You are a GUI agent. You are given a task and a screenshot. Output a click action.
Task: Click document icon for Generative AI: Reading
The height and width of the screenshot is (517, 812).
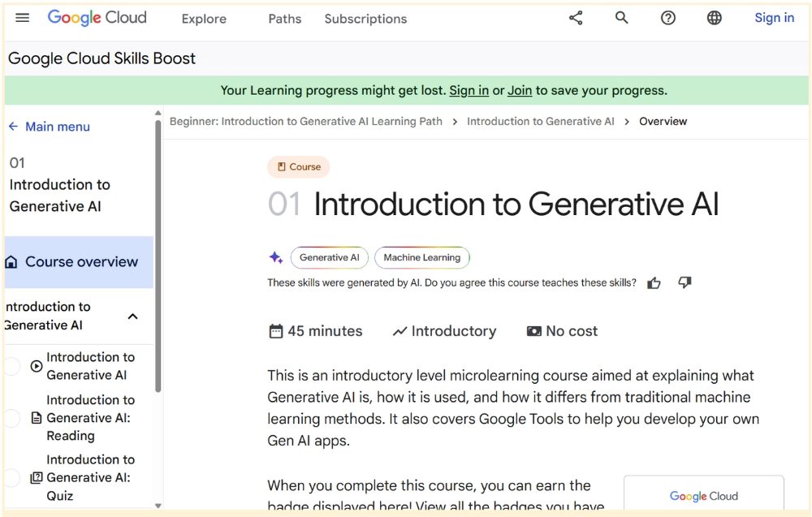[37, 418]
